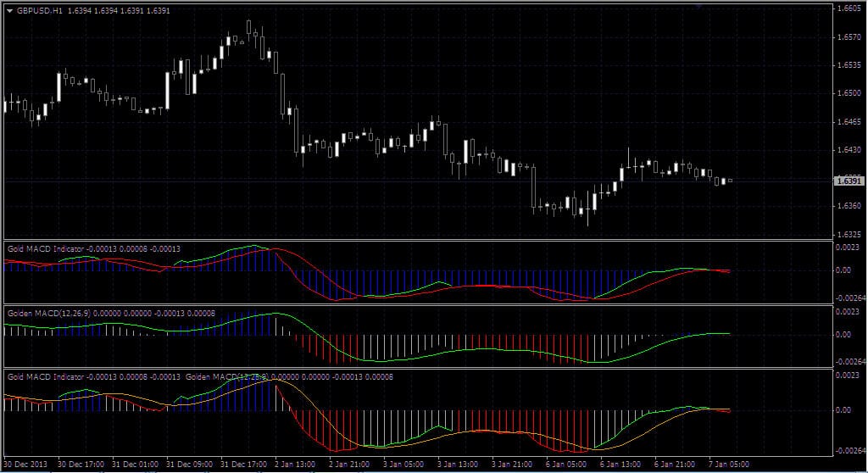Click the last candlestick on the price chart

click(730, 181)
